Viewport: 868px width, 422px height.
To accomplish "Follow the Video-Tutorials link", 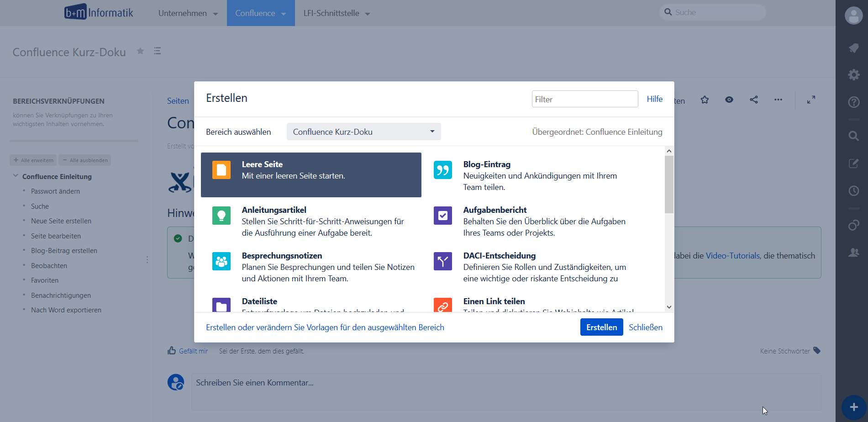I will pos(732,256).
